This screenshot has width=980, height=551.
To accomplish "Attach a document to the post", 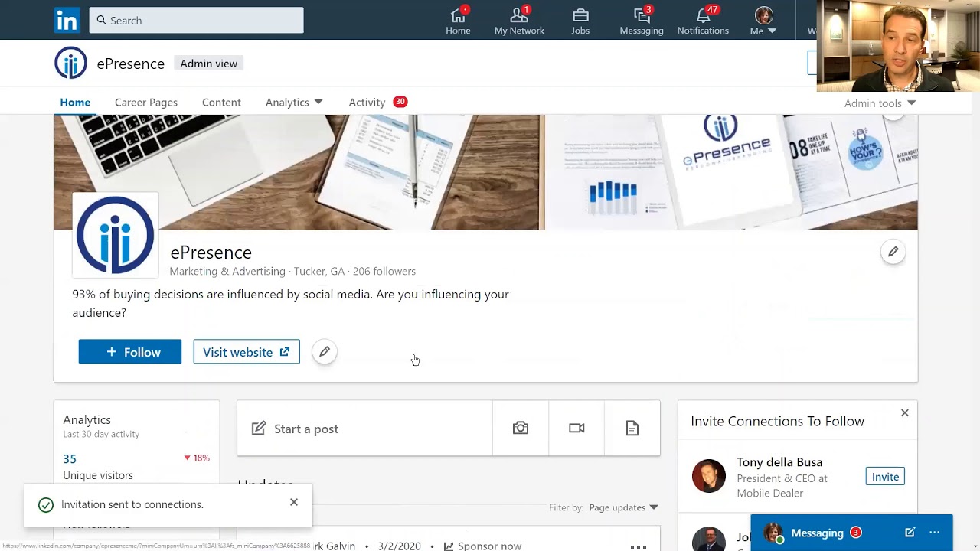I will (x=632, y=429).
